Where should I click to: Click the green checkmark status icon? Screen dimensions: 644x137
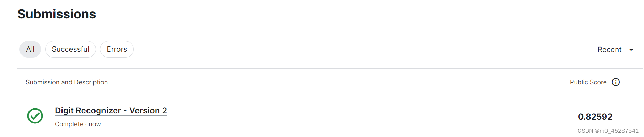(x=35, y=116)
